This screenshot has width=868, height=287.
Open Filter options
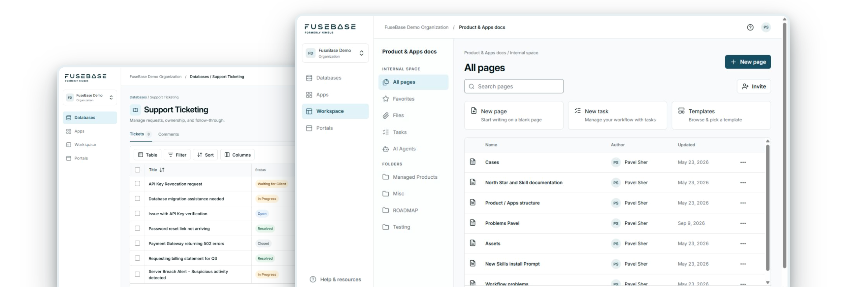[177, 155]
